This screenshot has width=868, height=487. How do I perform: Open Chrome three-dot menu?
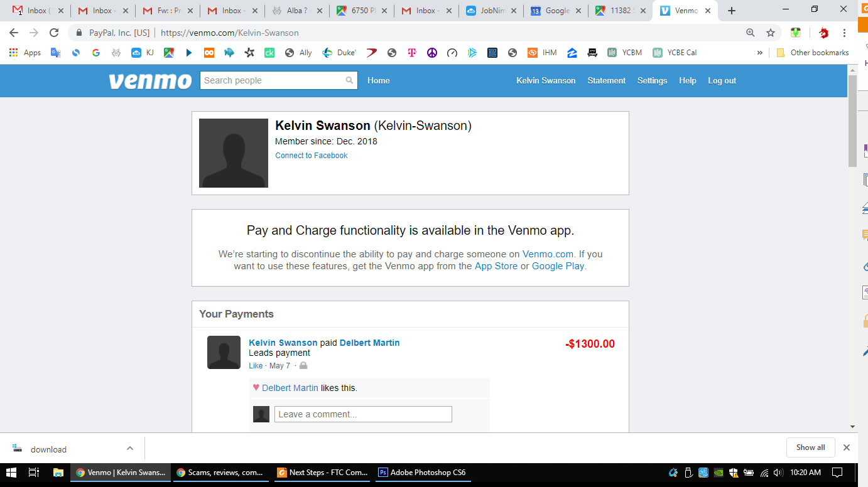(x=845, y=33)
